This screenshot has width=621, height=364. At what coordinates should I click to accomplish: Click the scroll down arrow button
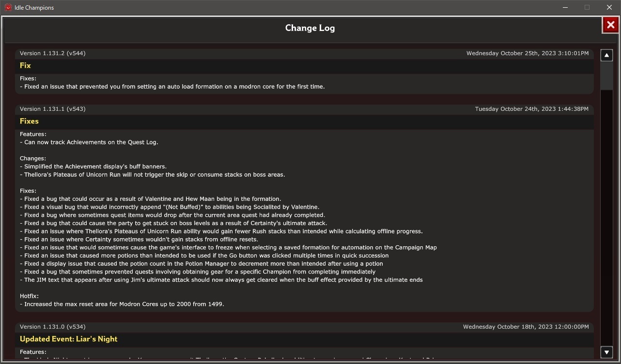(606, 352)
